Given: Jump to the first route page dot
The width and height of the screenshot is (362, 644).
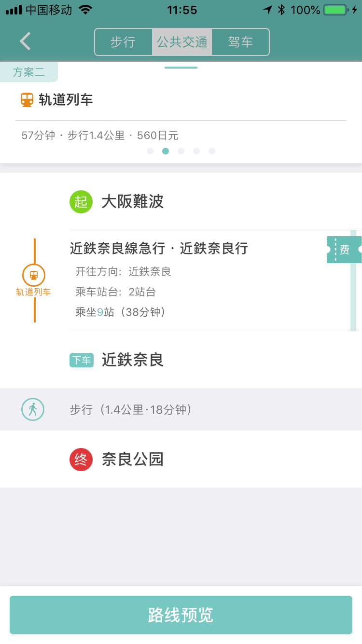Looking at the screenshot, I should pyautogui.click(x=150, y=151).
